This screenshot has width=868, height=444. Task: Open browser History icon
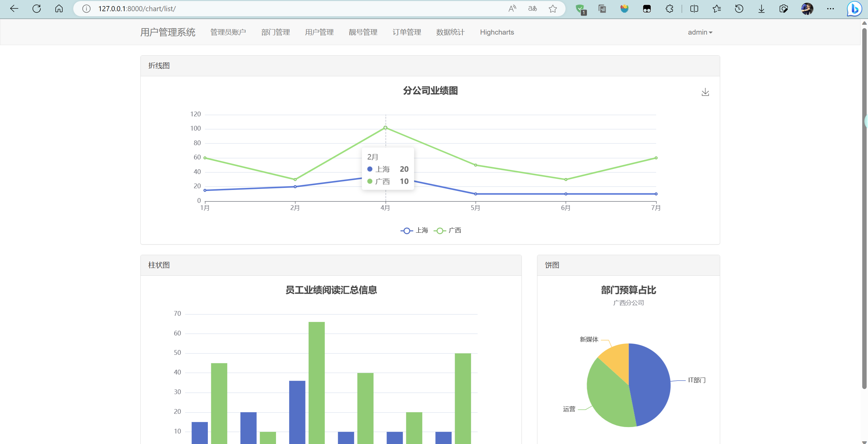[x=739, y=8]
